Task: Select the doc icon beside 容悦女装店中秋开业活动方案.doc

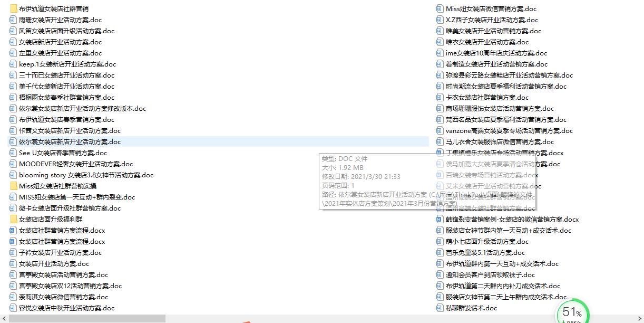Action: click(13, 308)
